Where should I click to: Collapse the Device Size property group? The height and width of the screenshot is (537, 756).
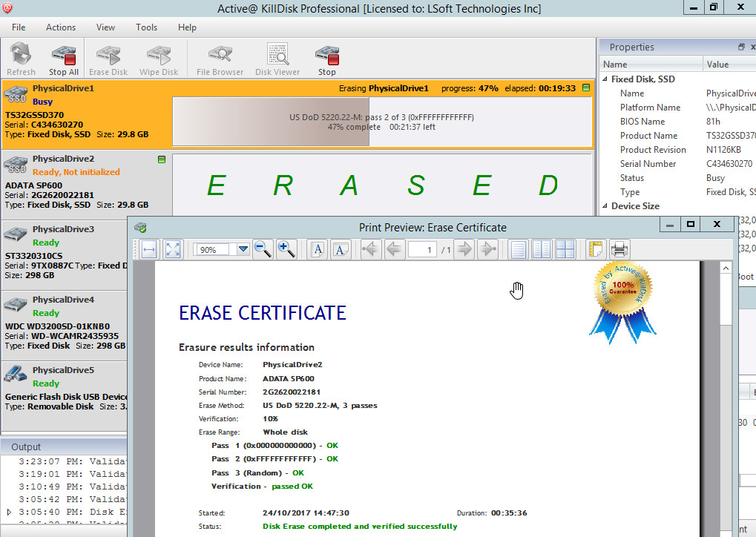tap(606, 206)
